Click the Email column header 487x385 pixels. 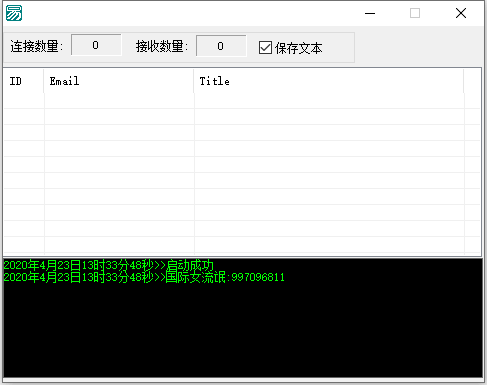[x=118, y=81]
